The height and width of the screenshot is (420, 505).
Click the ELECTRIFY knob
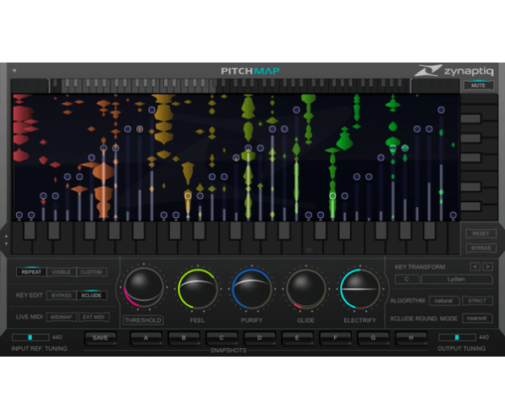360,289
